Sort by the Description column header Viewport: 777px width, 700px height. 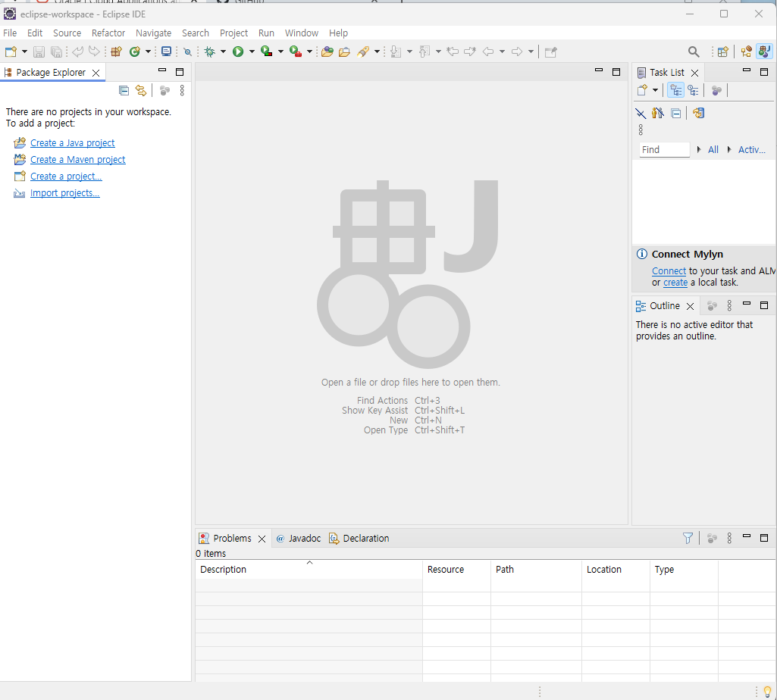(x=309, y=570)
